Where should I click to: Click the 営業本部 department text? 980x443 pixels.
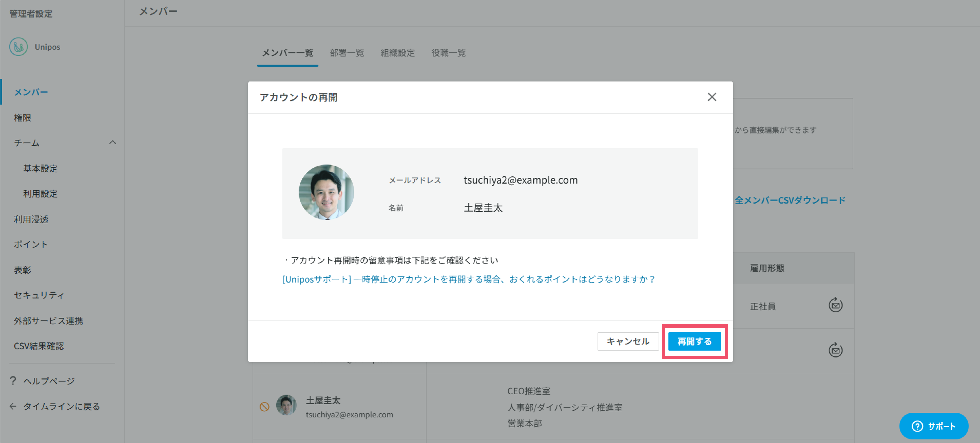click(524, 423)
